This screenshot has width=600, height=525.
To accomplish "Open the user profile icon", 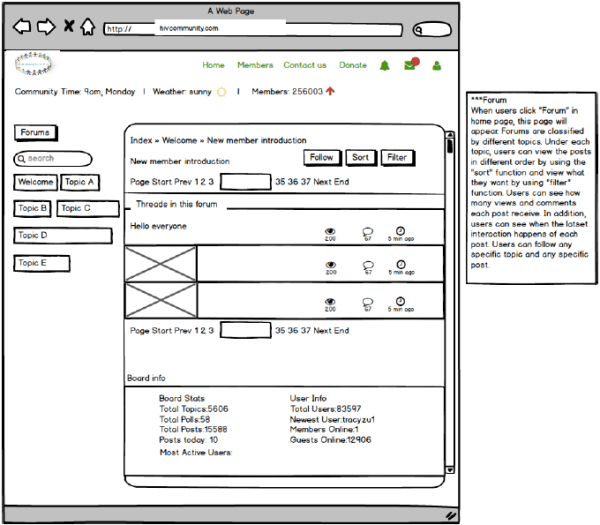I will coord(436,66).
